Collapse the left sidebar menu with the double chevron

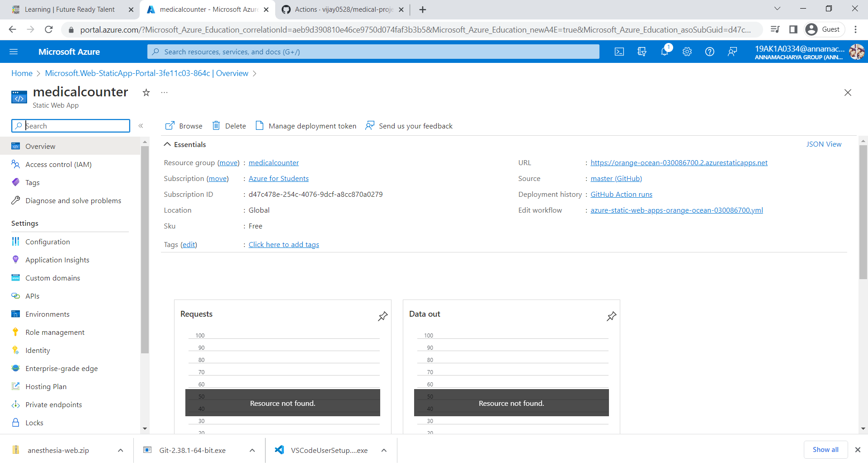pyautogui.click(x=141, y=126)
